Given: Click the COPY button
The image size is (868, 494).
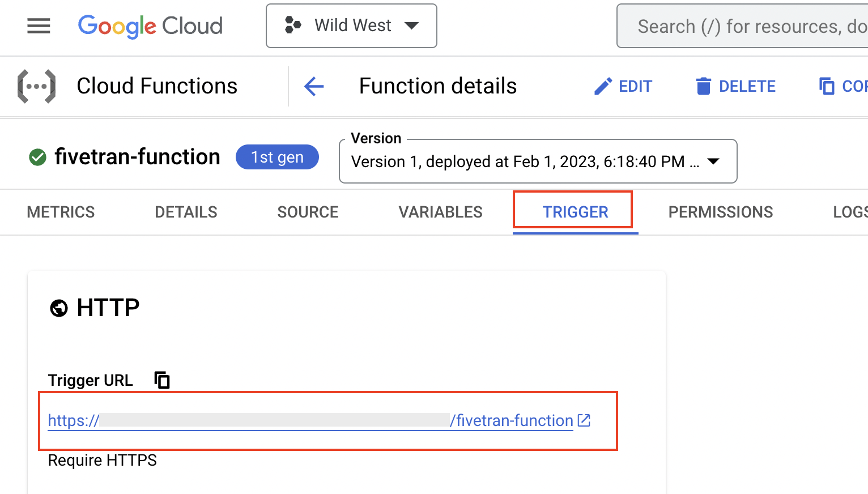Looking at the screenshot, I should (x=843, y=86).
